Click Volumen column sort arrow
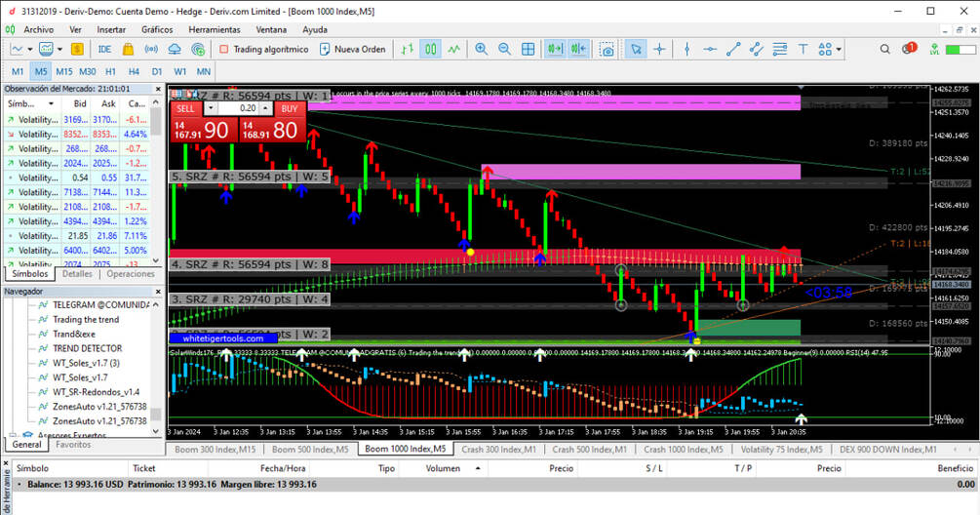Image resolution: width=980 pixels, height=515 pixels. [x=478, y=468]
